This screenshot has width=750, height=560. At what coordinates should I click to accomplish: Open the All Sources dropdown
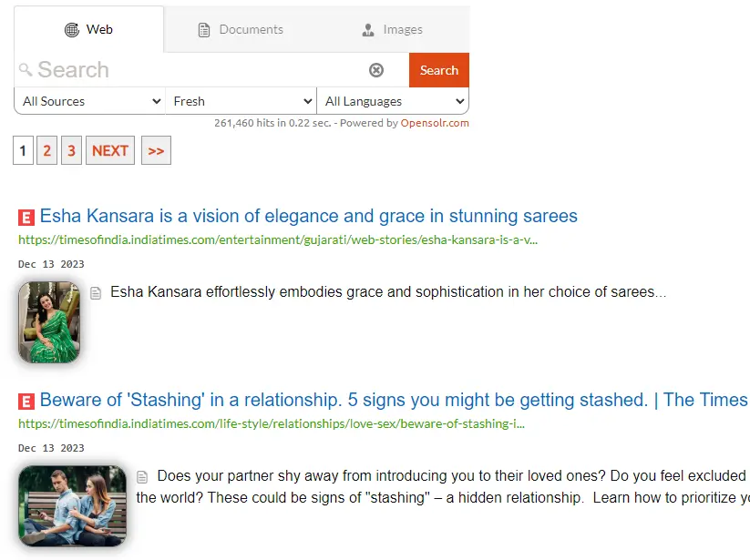90,101
